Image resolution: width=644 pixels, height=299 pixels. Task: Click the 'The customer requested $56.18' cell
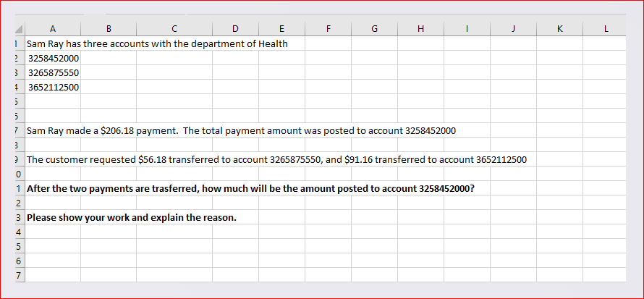click(53, 159)
